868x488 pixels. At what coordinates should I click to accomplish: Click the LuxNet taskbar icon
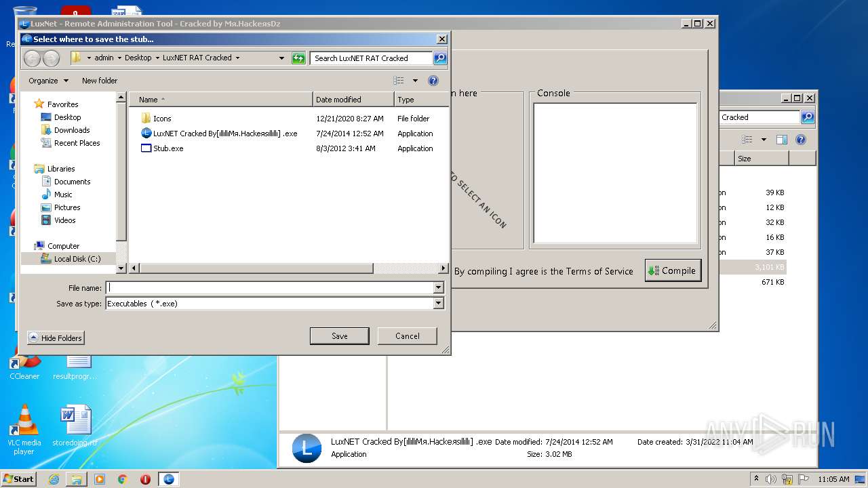pyautogui.click(x=168, y=479)
